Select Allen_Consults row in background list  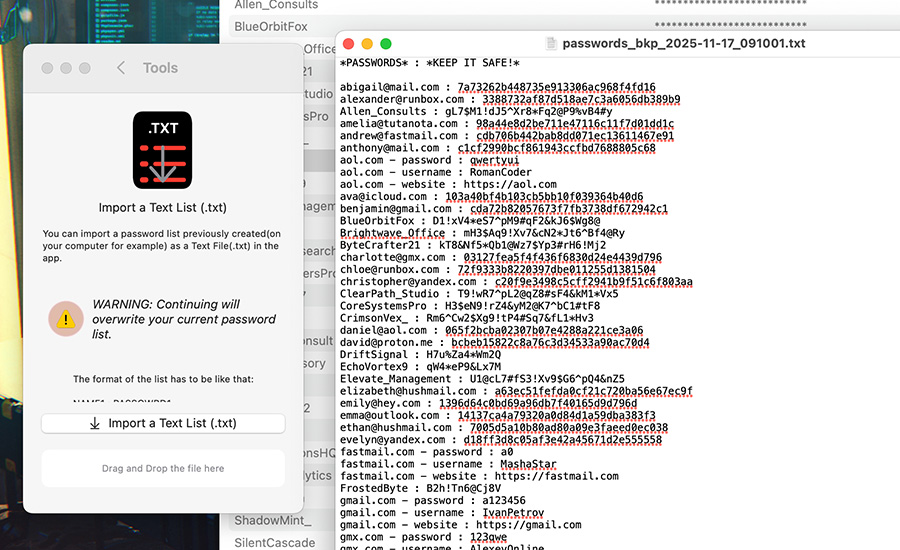[x=276, y=5]
